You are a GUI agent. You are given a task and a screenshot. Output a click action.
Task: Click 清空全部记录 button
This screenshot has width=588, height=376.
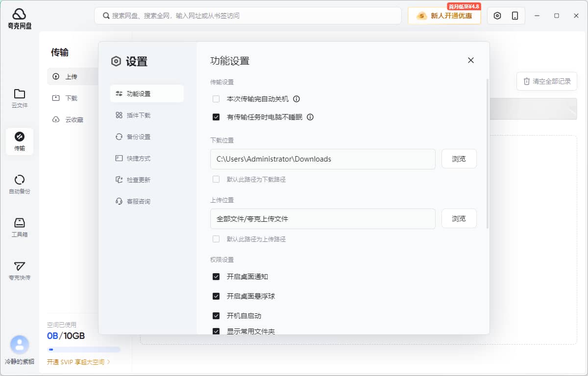tap(547, 81)
